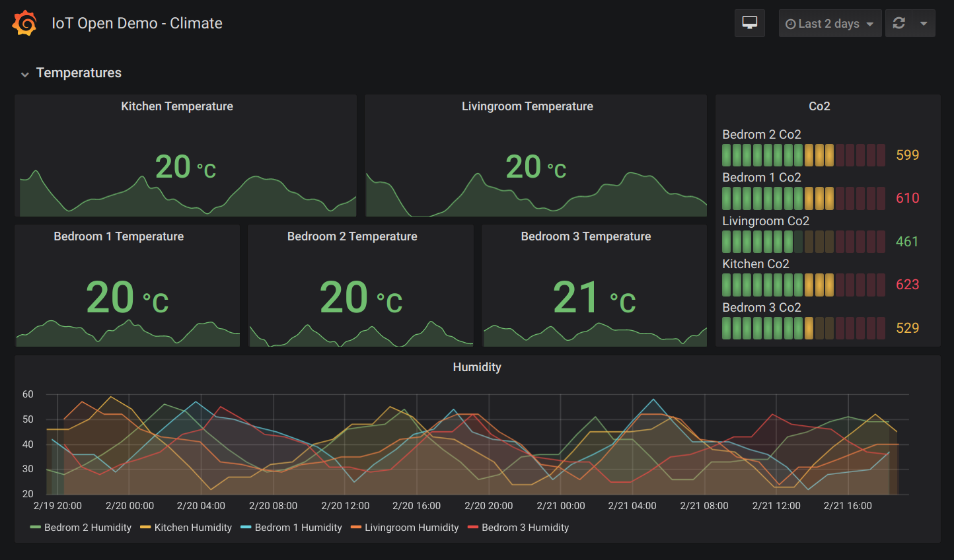Click the Kitchen Co2 label
Image resolution: width=954 pixels, height=560 pixels.
tap(756, 264)
